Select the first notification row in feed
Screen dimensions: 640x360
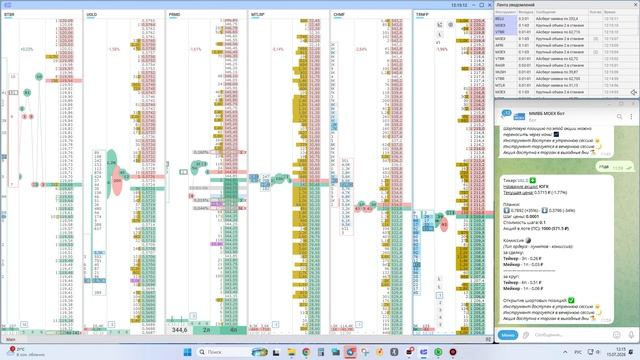click(x=567, y=18)
